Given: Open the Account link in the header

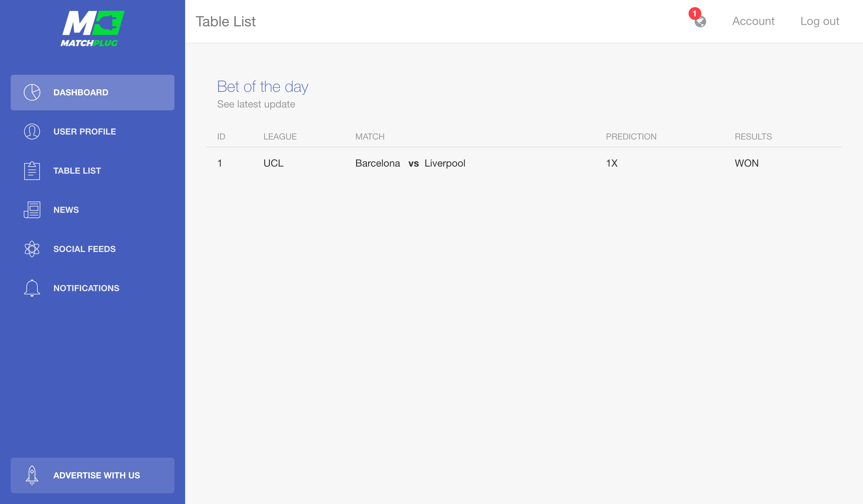Looking at the screenshot, I should coord(753,21).
